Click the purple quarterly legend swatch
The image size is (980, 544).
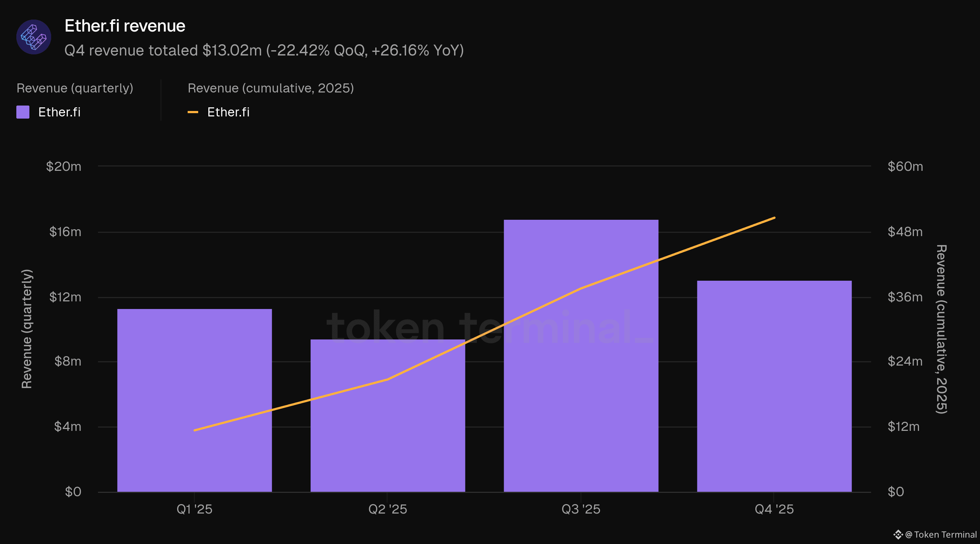(x=23, y=112)
